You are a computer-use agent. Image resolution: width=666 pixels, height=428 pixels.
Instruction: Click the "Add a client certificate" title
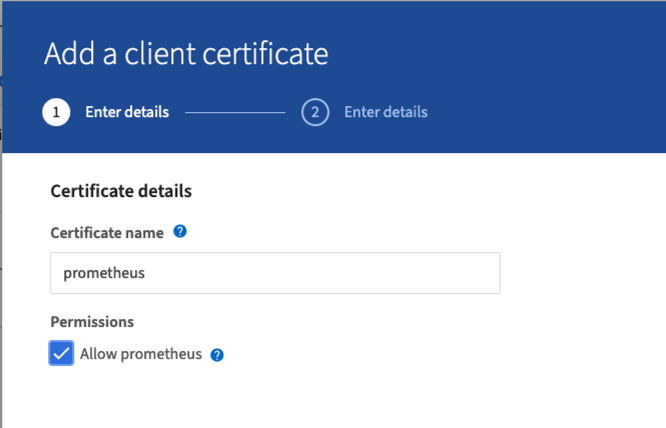point(186,54)
